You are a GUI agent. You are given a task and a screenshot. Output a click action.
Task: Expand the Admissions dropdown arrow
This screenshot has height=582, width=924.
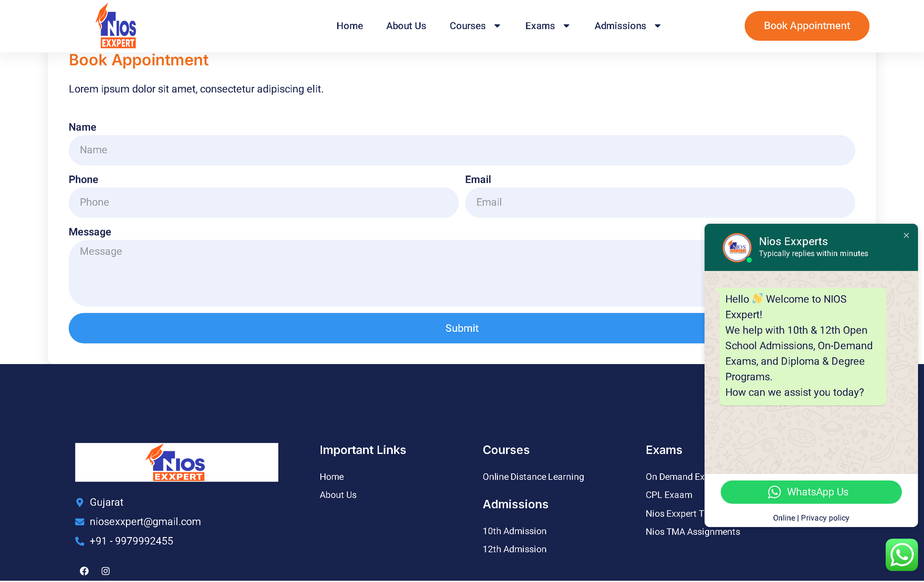point(657,26)
